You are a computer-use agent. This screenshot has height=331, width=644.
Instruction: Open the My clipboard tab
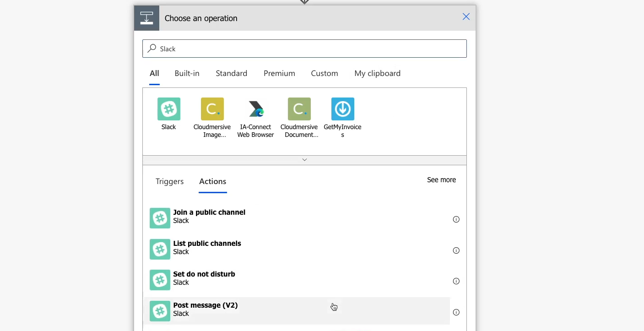coord(377,73)
